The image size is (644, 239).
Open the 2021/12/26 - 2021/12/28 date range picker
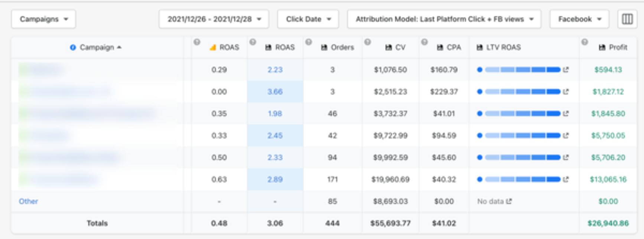214,19
